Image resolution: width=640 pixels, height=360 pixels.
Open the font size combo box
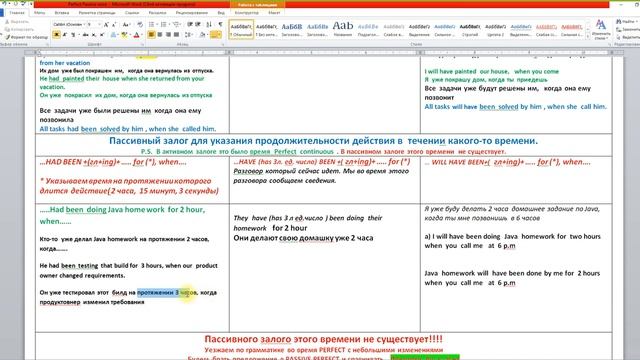(x=94, y=25)
